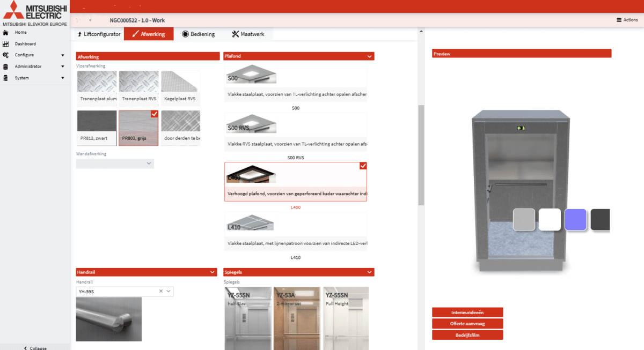The height and width of the screenshot is (350, 644).
Task: Click the Configure sidebar icon
Action: coord(6,55)
